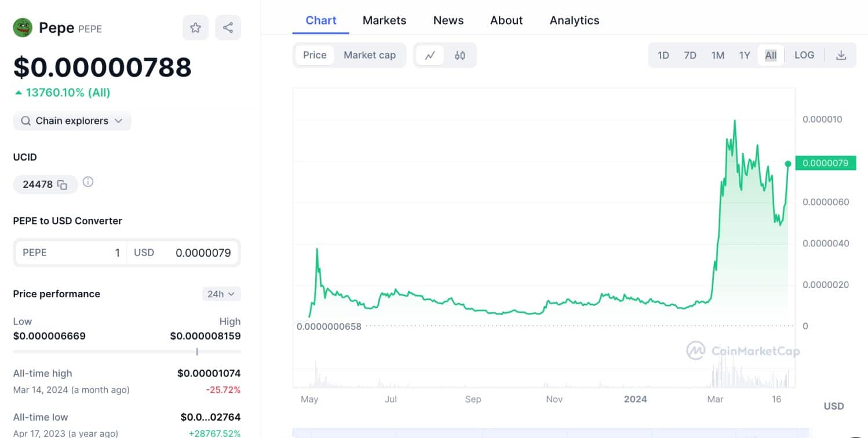
Task: Click the All-time high value $0.00001074
Action: tap(209, 374)
